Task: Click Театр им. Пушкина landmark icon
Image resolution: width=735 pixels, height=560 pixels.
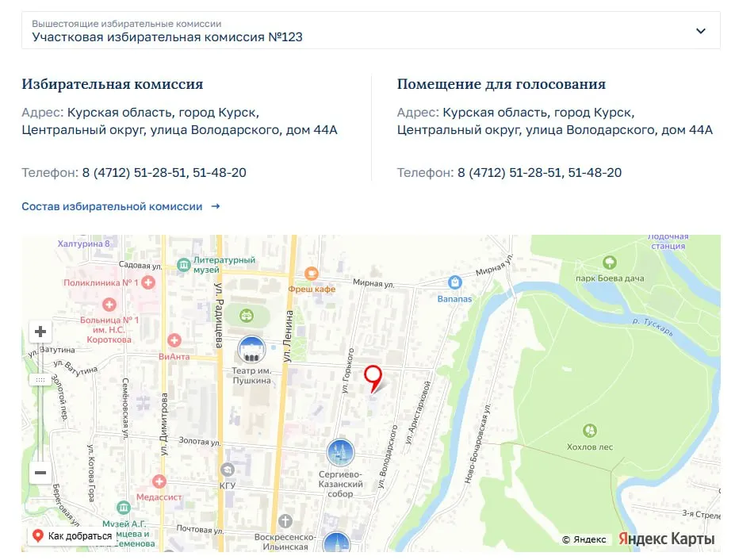Action: (x=251, y=350)
